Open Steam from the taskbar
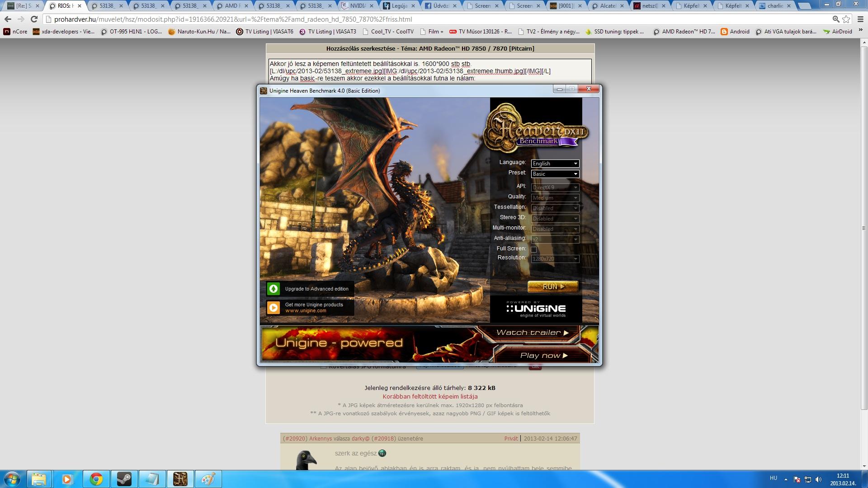The width and height of the screenshot is (868, 488). (124, 479)
